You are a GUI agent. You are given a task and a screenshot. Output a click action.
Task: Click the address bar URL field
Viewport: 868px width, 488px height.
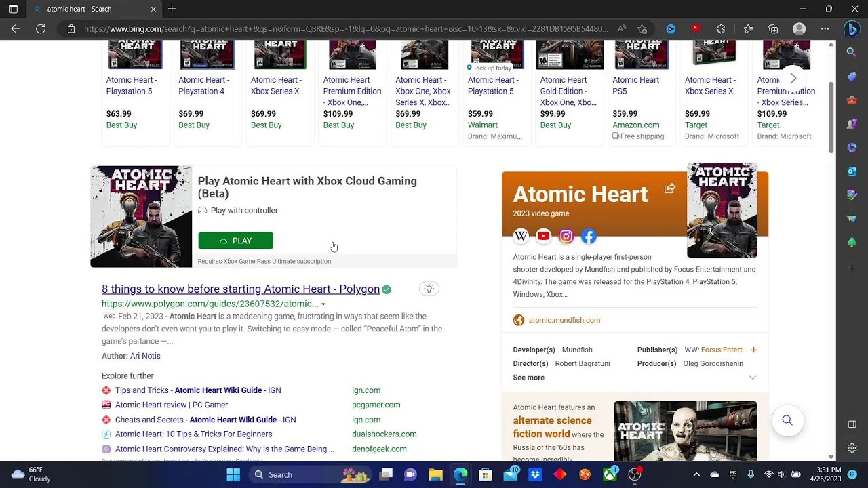pyautogui.click(x=346, y=29)
